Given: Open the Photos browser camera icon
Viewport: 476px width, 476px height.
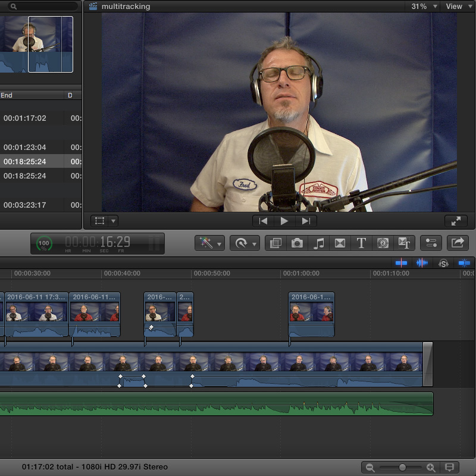Looking at the screenshot, I should coord(297,243).
